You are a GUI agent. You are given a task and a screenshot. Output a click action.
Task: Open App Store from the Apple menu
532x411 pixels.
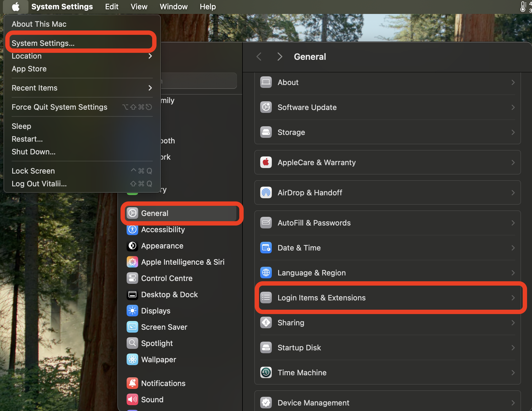click(82, 69)
